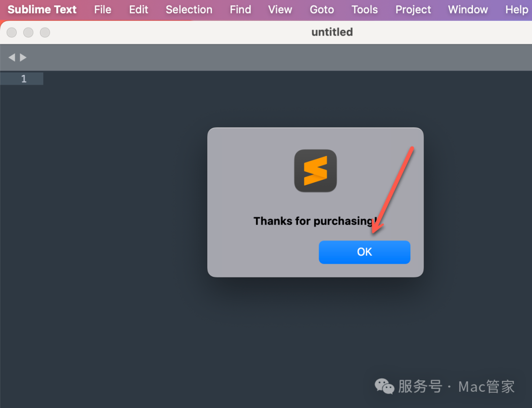Open the Find menu
Screen dimensions: 532x408
[240, 10]
